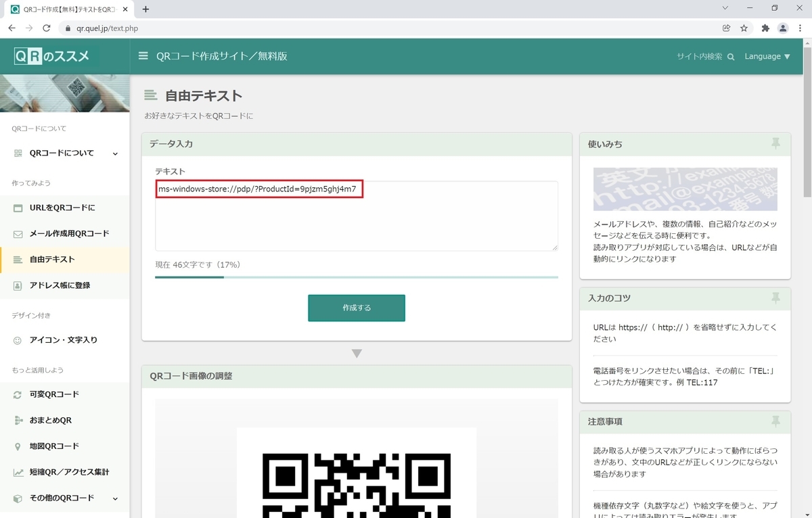Open the browser extensions puzzle icon

point(765,28)
